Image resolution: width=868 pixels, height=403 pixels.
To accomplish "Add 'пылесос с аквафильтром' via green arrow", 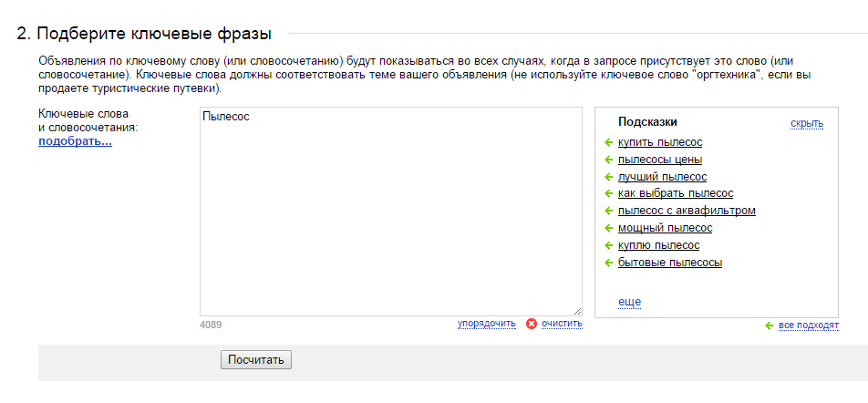I will [x=608, y=212].
